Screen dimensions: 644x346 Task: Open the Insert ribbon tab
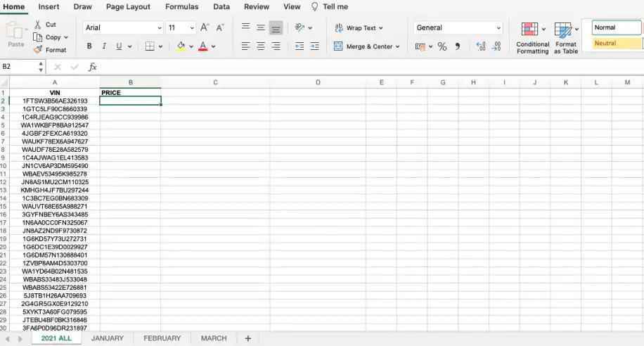pyautogui.click(x=49, y=6)
